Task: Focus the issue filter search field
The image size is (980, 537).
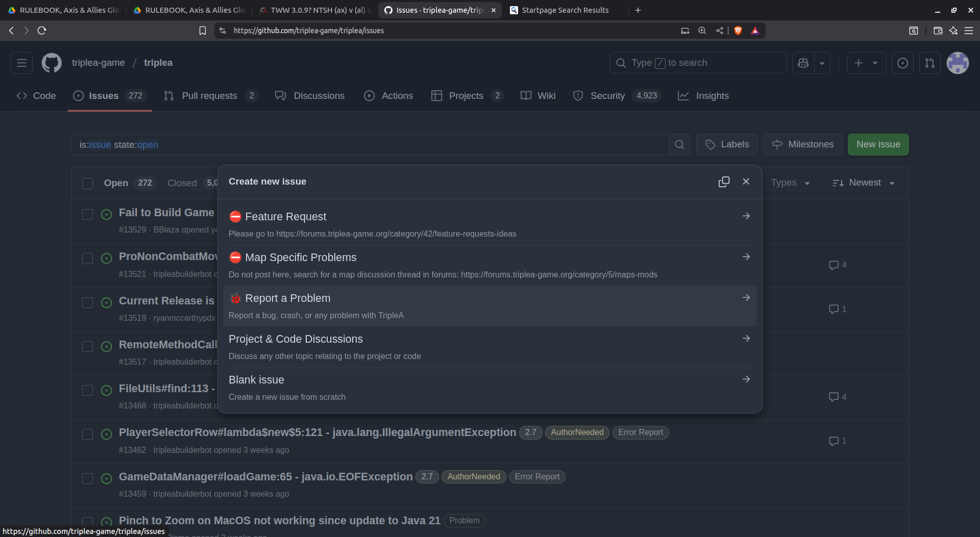Action: [x=370, y=145]
